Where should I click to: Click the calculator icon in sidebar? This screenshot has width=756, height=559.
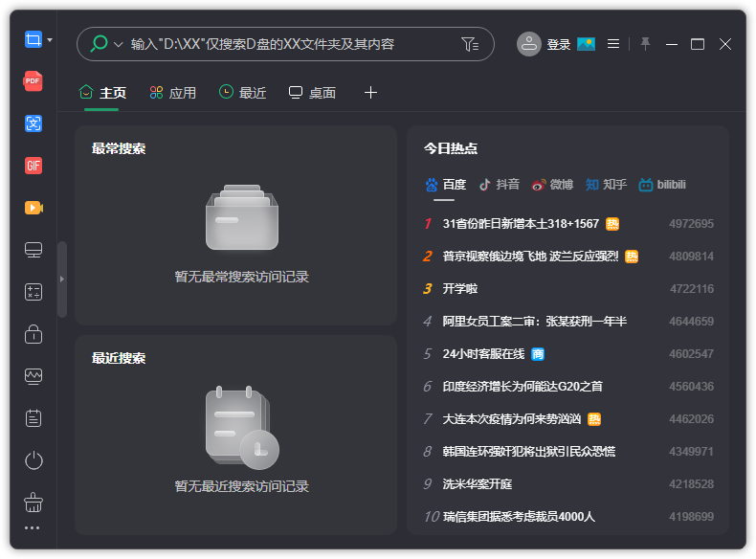tap(33, 292)
